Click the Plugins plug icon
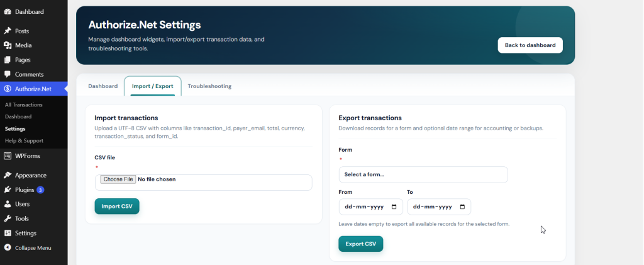Image resolution: width=644 pixels, height=265 pixels. click(x=8, y=190)
